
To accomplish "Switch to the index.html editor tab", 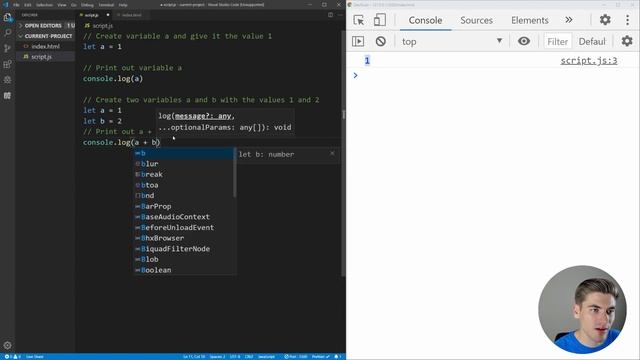I will point(131,15).
